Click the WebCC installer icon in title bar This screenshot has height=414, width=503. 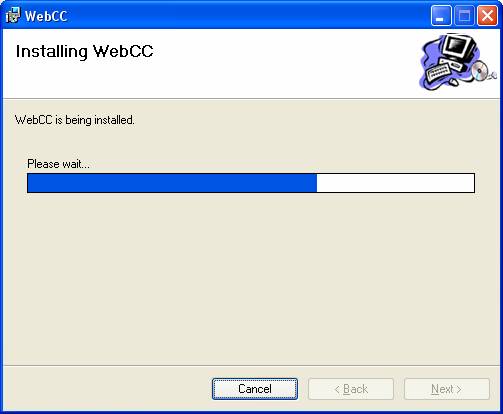pyautogui.click(x=13, y=15)
